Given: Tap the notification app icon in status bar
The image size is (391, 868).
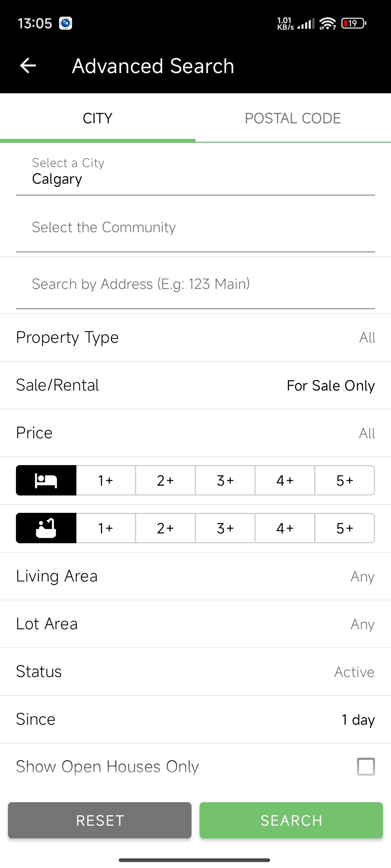Looking at the screenshot, I should [66, 24].
